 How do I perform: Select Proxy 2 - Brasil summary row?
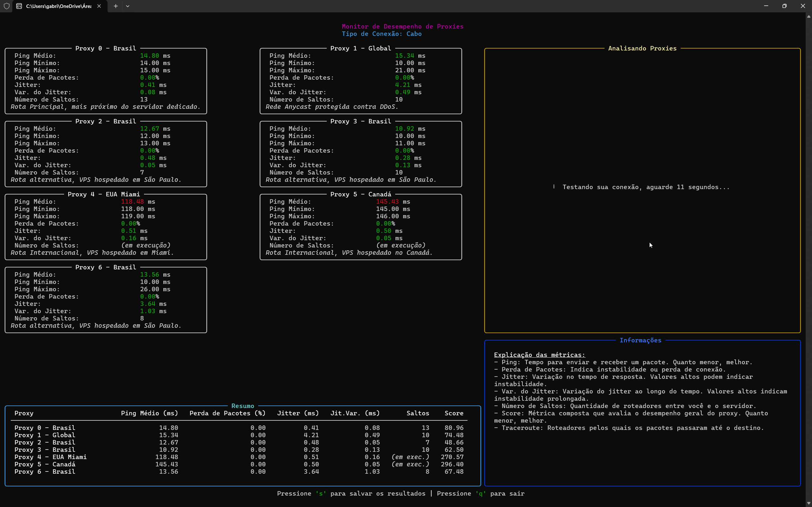239,443
